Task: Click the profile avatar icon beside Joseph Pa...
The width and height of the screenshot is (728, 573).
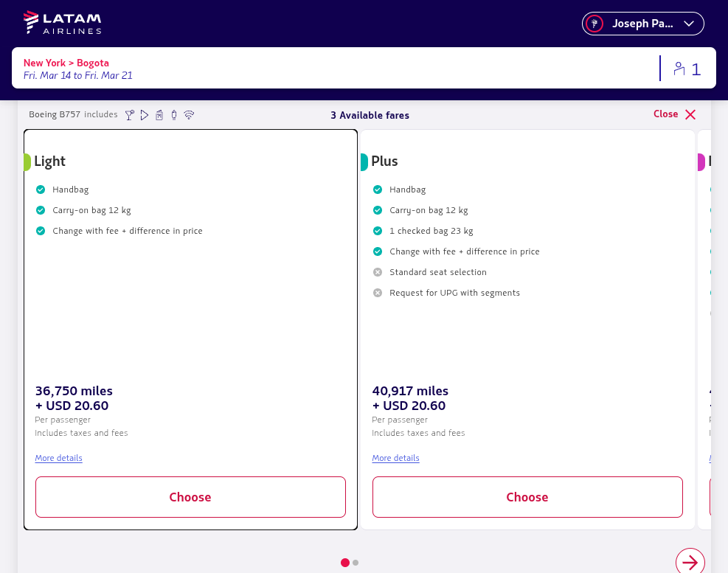Action: 594,24
